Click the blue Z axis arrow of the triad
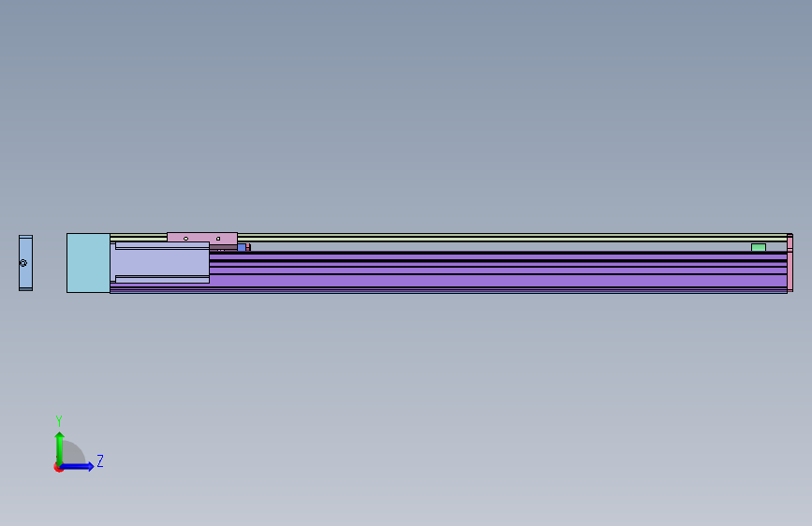 (x=78, y=466)
